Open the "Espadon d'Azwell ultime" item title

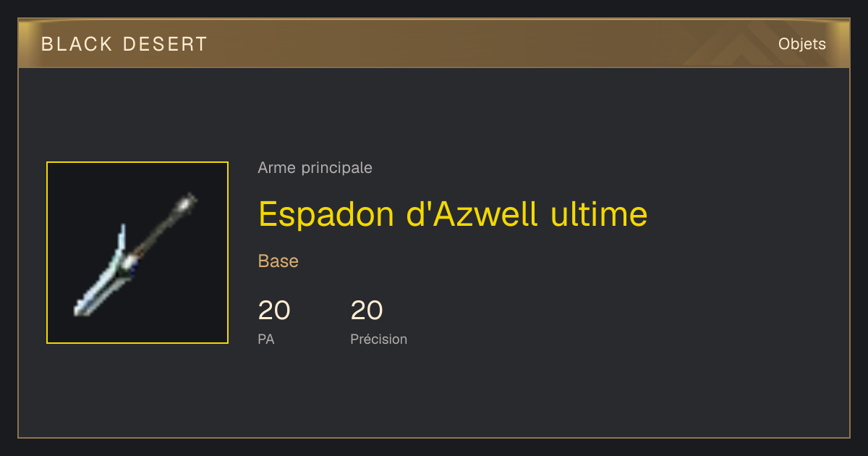click(453, 214)
